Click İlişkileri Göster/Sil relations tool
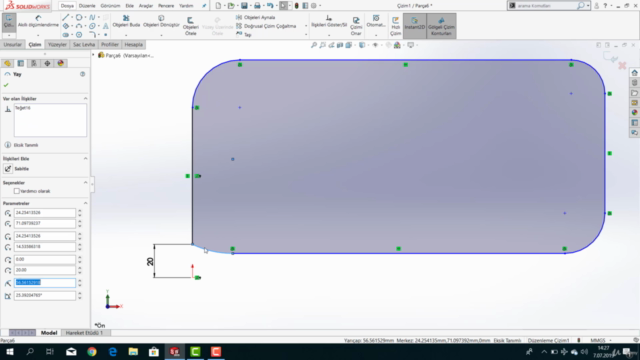The image size is (640, 360). [x=329, y=21]
